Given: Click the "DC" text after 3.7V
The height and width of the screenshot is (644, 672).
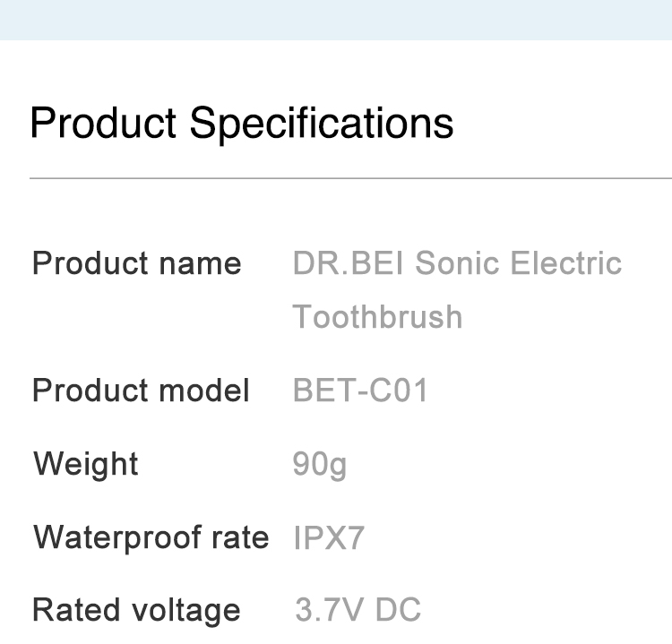Looking at the screenshot, I should click(x=399, y=611).
